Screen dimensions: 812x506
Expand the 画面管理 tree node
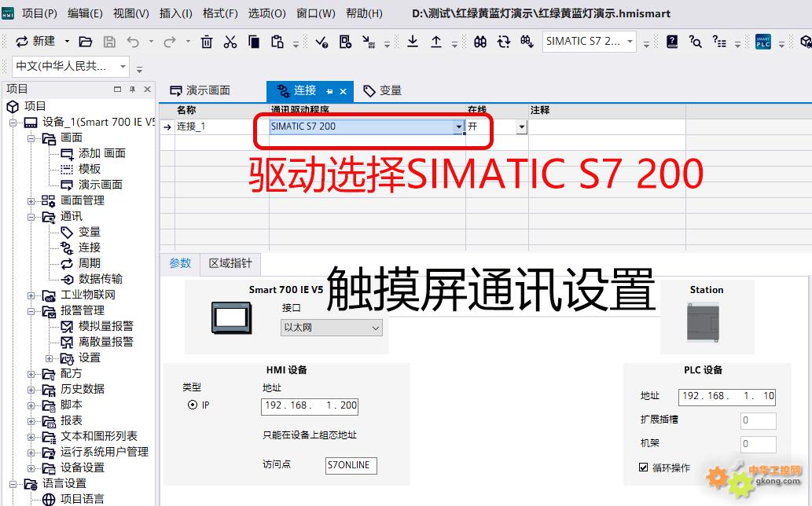point(31,200)
